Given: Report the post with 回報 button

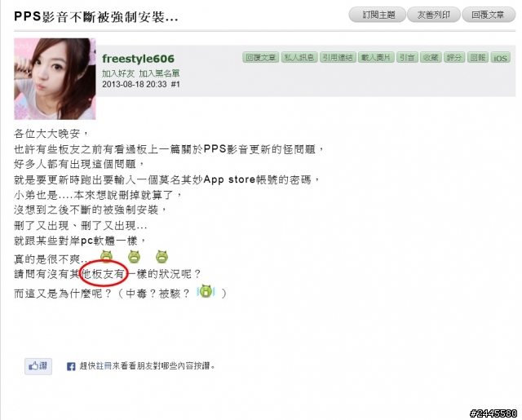Looking at the screenshot, I should (478, 58).
